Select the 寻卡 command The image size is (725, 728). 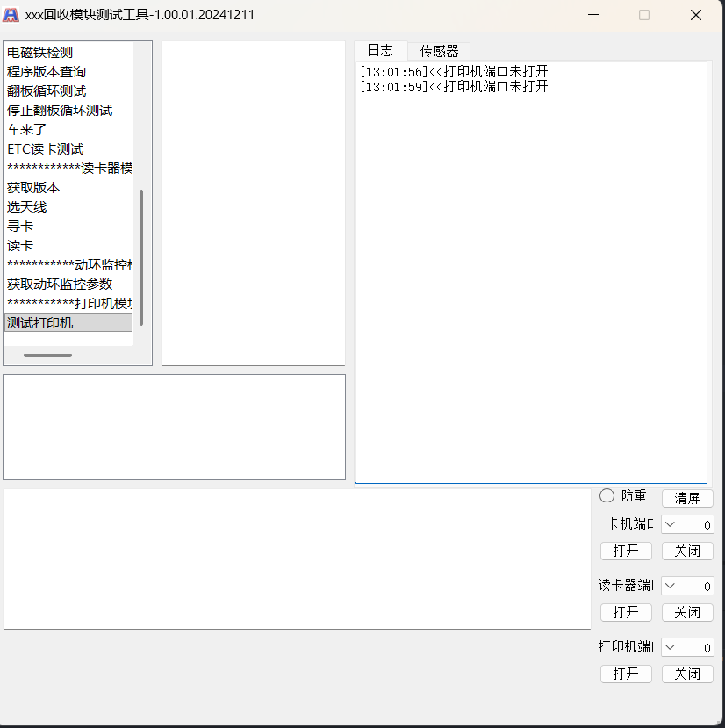[x=68, y=226]
